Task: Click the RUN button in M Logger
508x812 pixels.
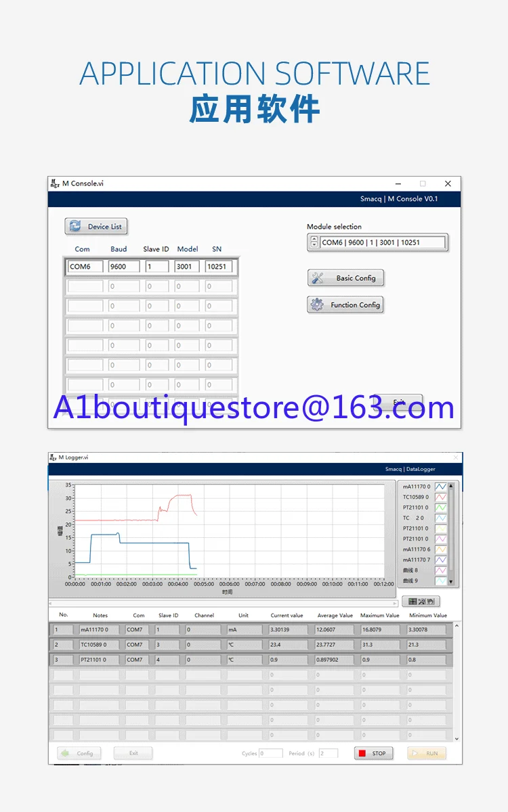Action: (x=427, y=753)
